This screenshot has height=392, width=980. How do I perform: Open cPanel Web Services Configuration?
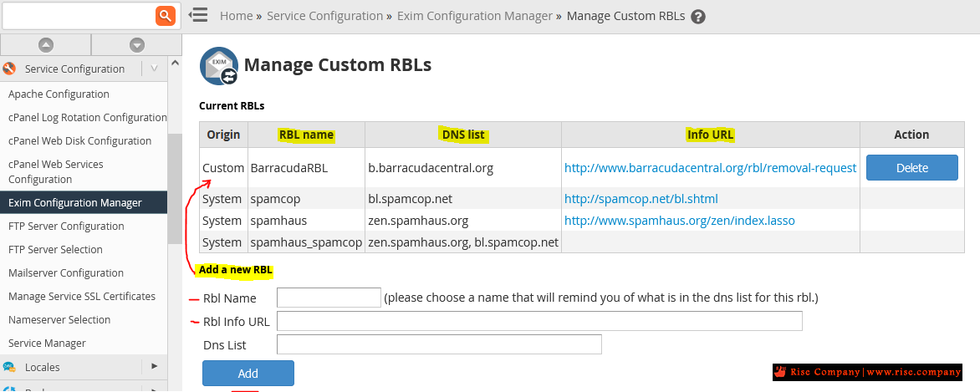(x=56, y=172)
